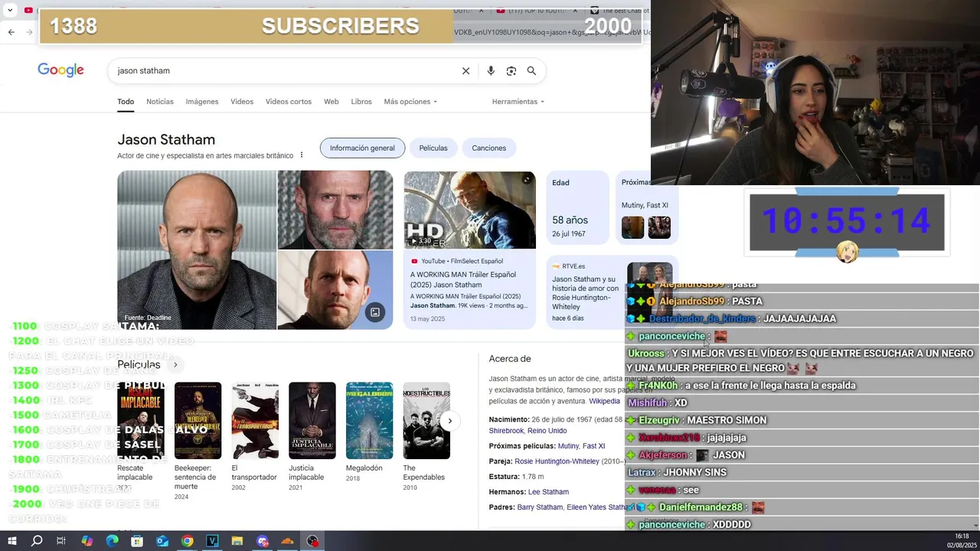The width and height of the screenshot is (980, 551).
Task: Click the magnifying glass search button
Action: (531, 70)
